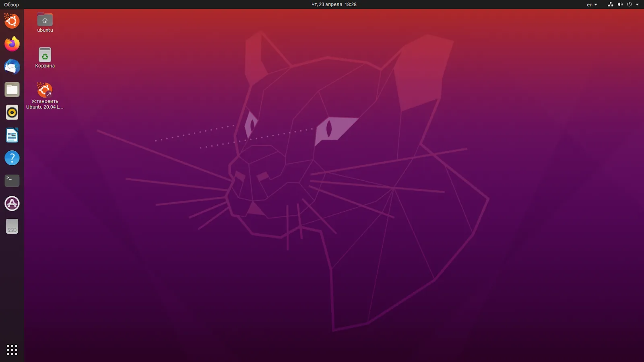Open the Обзор activities overview
The height and width of the screenshot is (362, 644).
(11, 4)
